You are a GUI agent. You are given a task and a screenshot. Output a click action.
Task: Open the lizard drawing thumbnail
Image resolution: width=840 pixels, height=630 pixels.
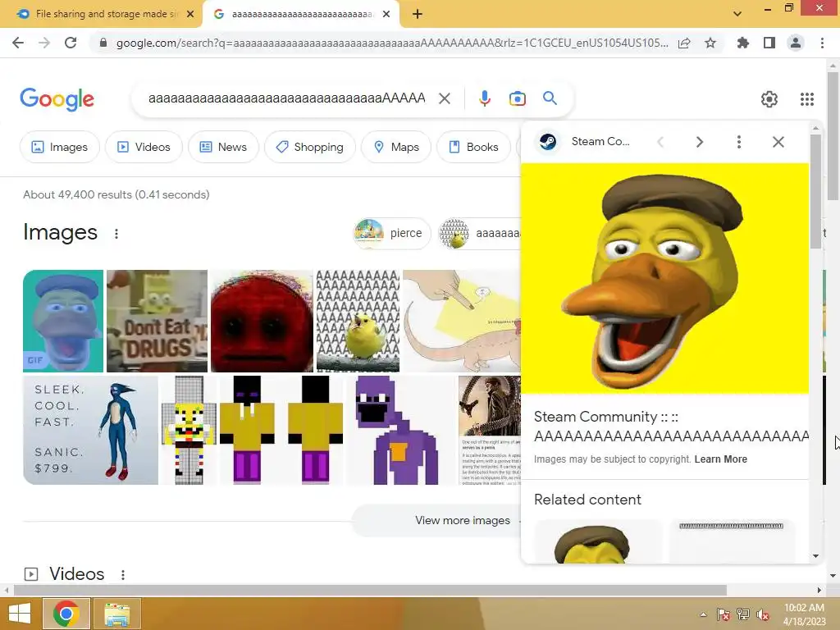pos(461,321)
